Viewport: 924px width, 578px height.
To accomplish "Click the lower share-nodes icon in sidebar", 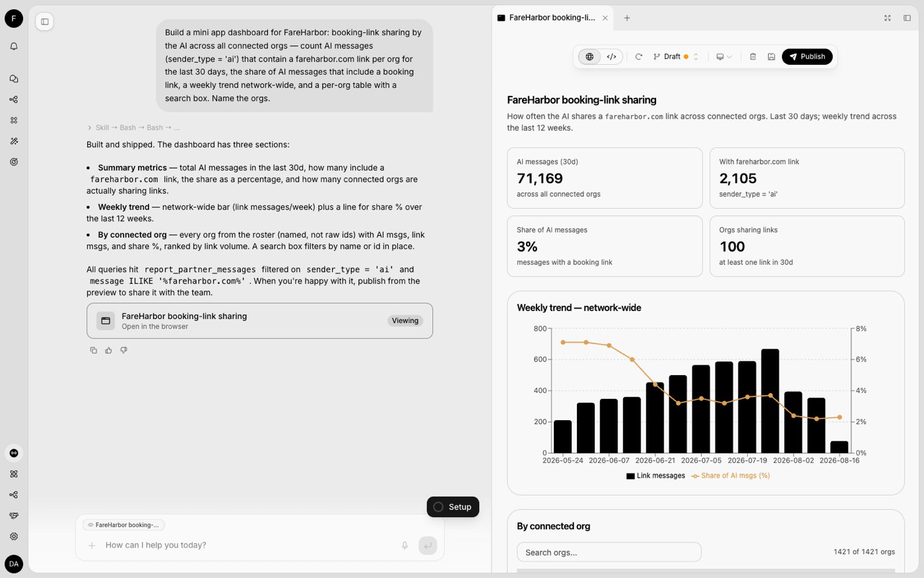I will pyautogui.click(x=14, y=495).
